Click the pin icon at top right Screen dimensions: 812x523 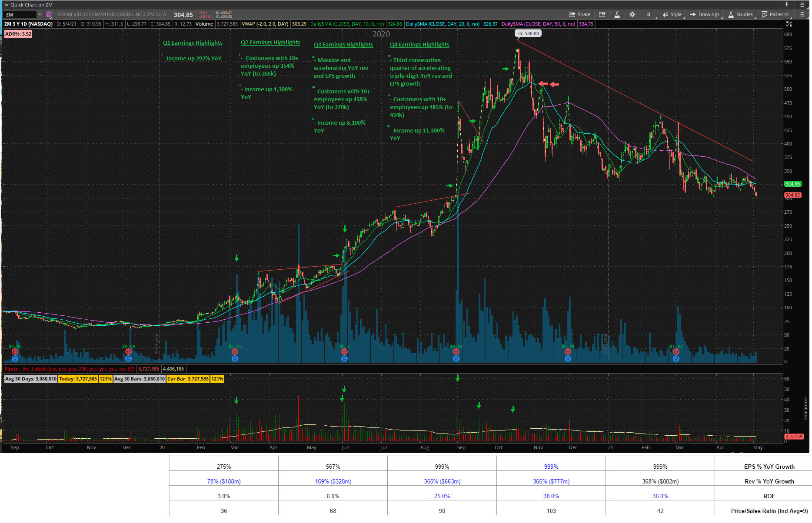click(786, 5)
